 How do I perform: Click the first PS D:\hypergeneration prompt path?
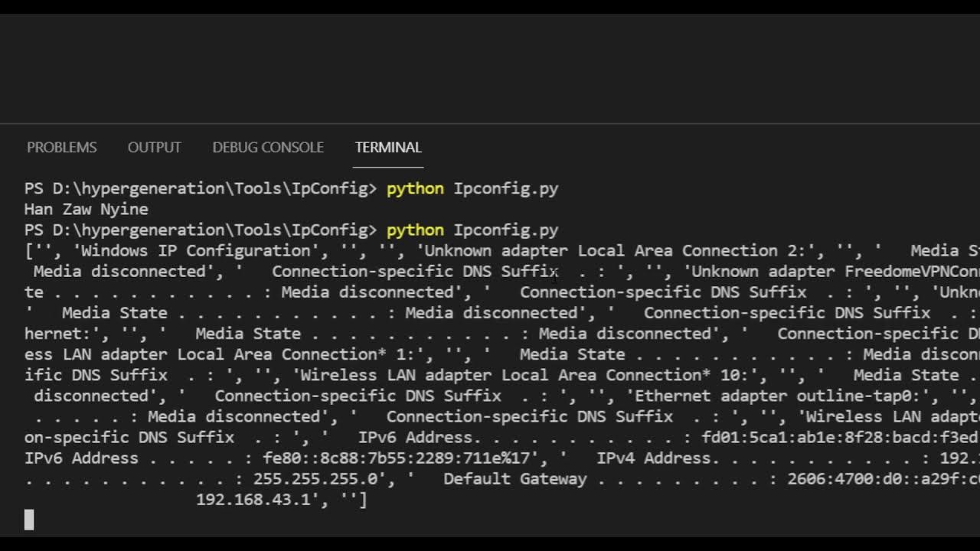point(201,188)
